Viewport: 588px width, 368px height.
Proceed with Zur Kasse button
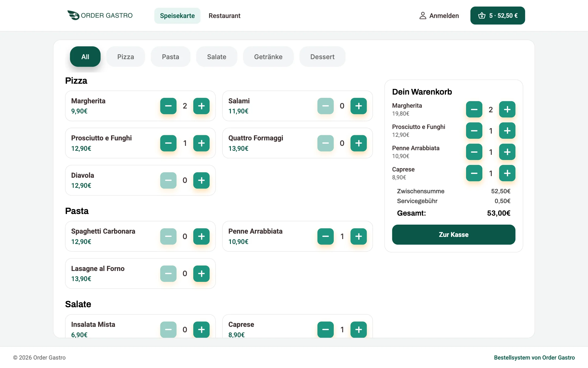click(x=454, y=235)
